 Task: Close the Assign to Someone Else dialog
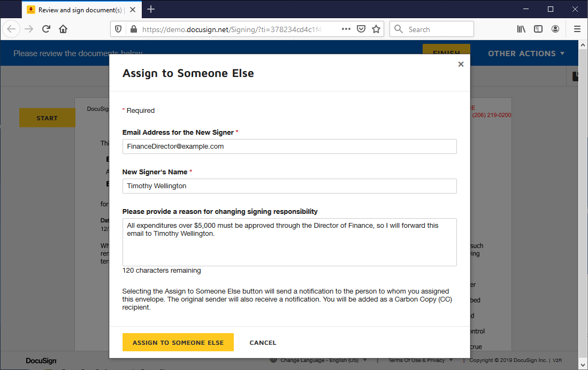(x=461, y=64)
